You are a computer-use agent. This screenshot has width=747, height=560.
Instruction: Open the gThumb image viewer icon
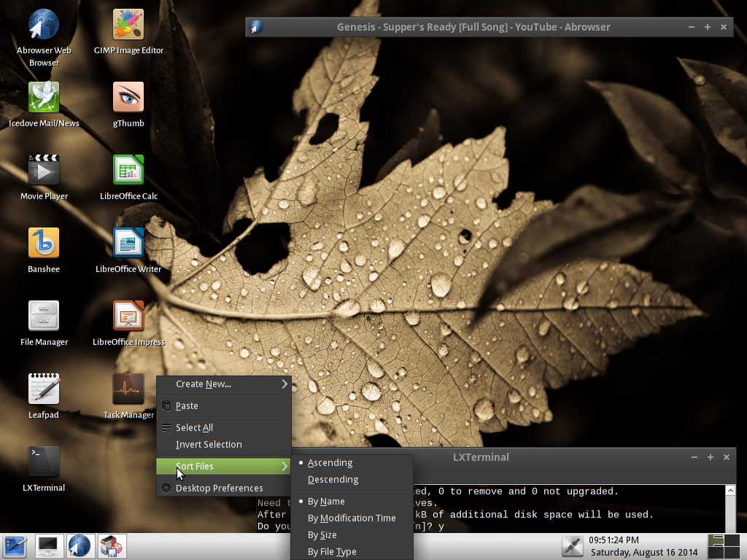coord(128,98)
